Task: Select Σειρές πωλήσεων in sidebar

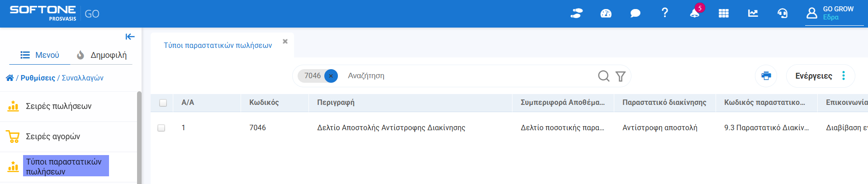Action: coord(58,106)
